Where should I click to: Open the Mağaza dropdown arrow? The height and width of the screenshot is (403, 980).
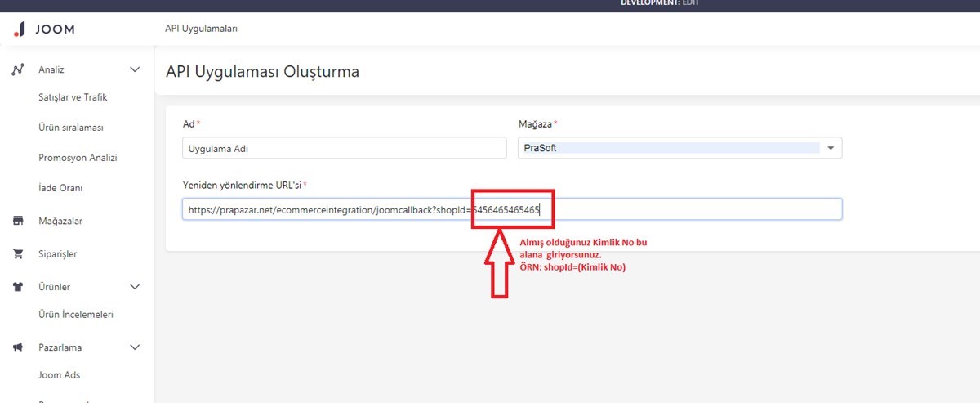pyautogui.click(x=831, y=149)
